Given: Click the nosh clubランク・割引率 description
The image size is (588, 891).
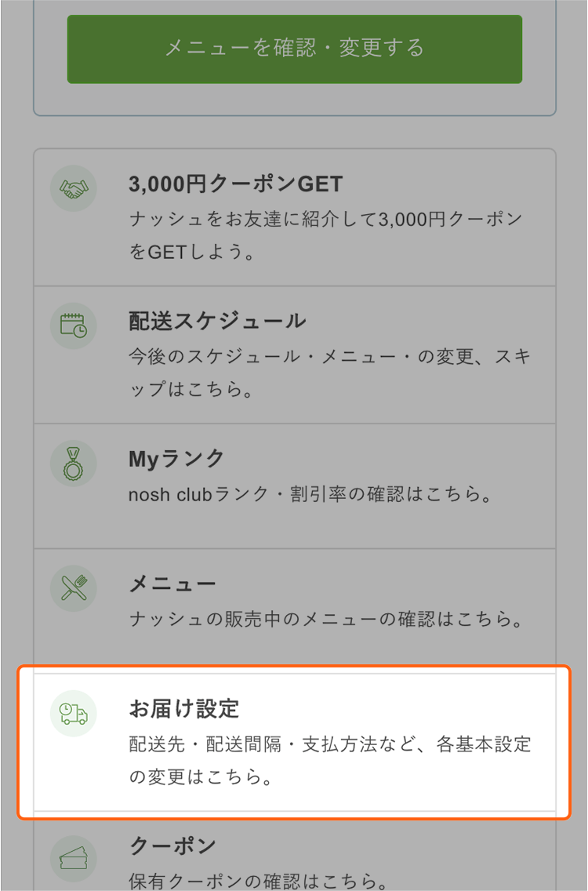Looking at the screenshot, I should [x=237, y=494].
